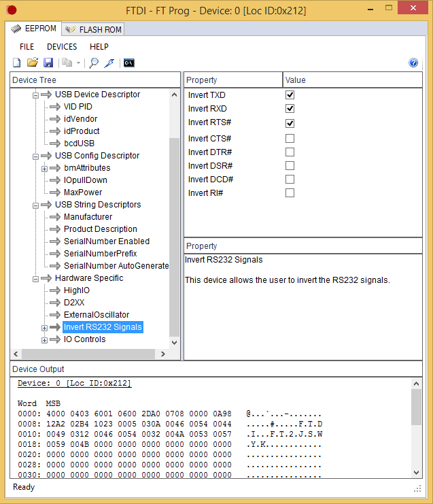Select VID PID in the device tree
This screenshot has width=433, height=504.
pos(78,107)
